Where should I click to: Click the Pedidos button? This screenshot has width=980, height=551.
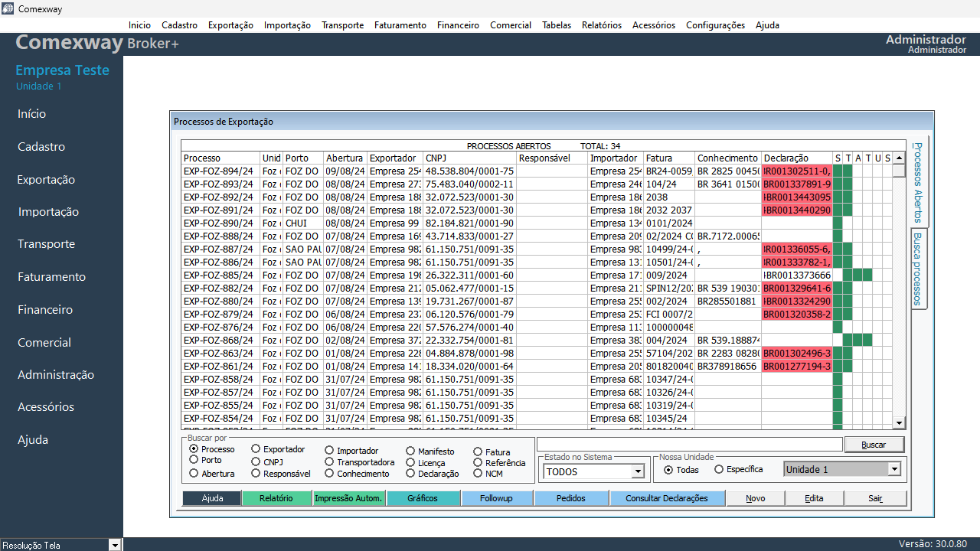click(x=571, y=498)
